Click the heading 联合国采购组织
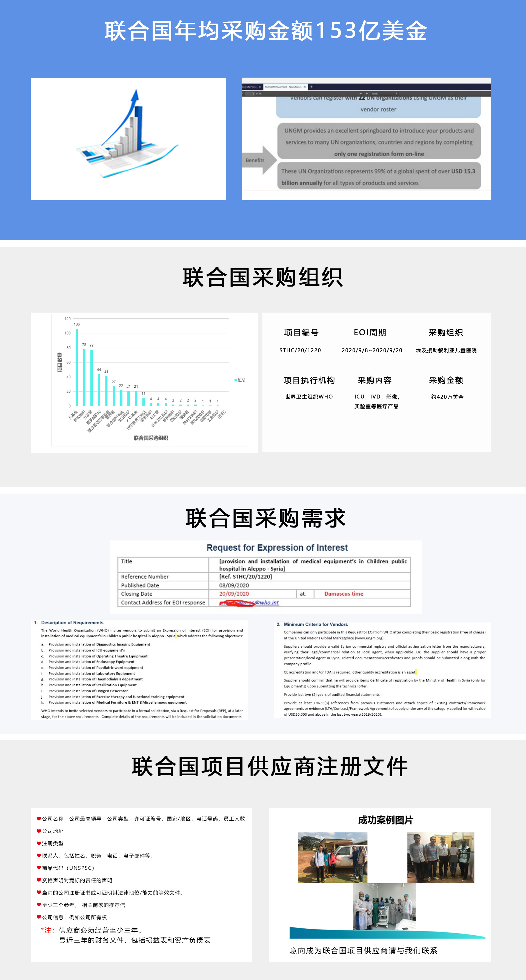526x980 pixels. (x=263, y=277)
